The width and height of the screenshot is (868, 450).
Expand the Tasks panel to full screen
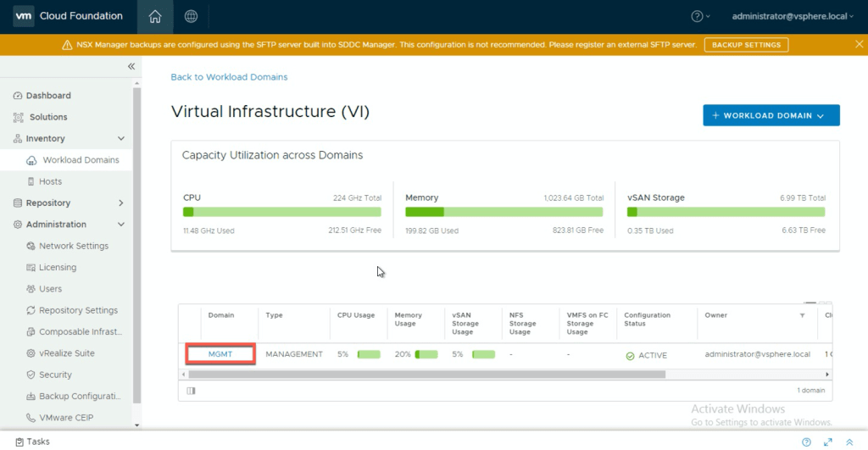(x=827, y=442)
